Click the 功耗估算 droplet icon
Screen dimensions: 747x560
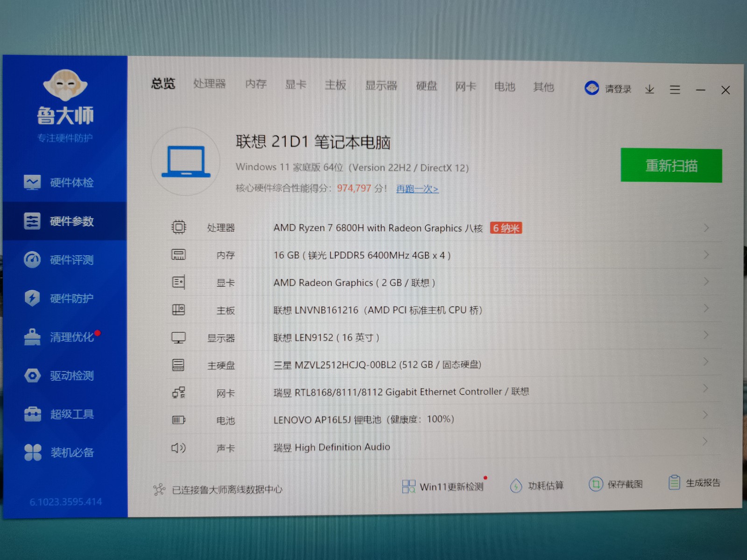pos(515,485)
